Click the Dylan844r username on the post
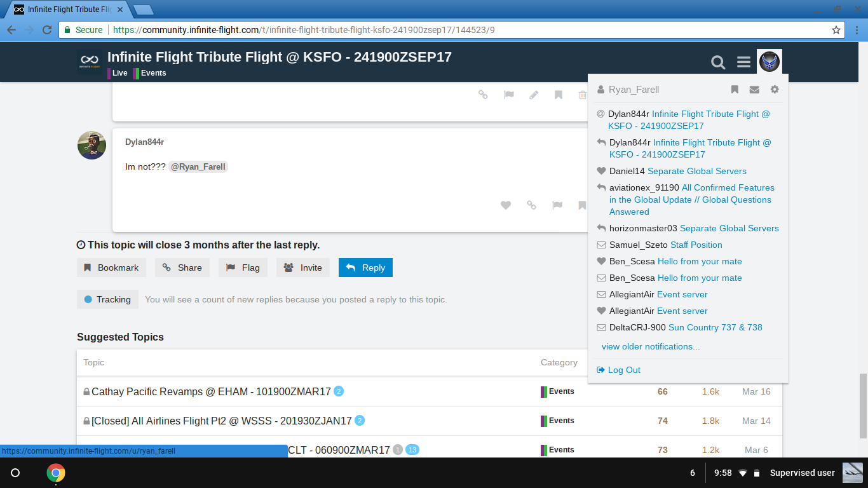 tap(144, 142)
